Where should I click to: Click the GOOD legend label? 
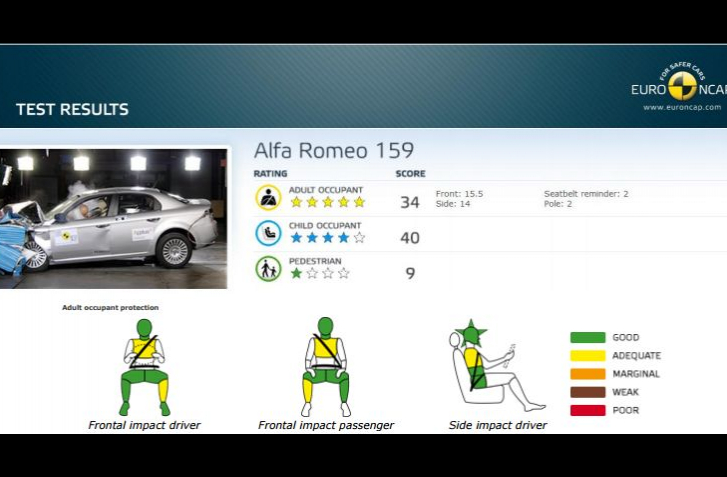(x=625, y=337)
